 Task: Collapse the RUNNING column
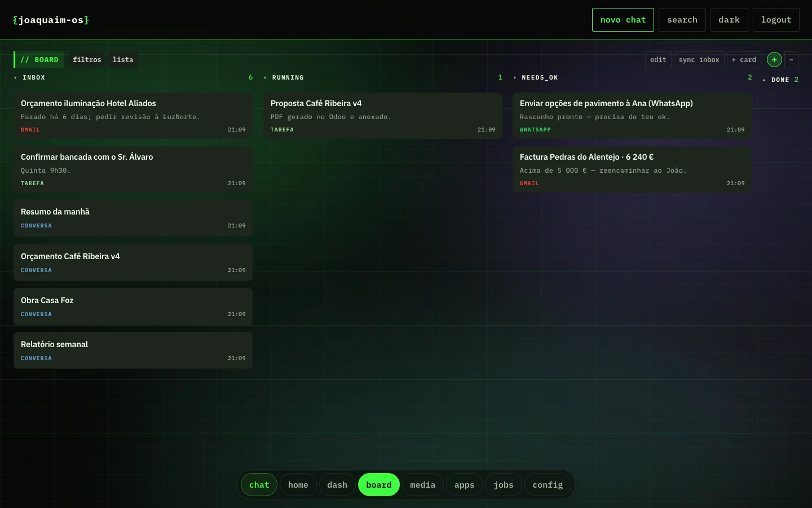click(x=265, y=78)
